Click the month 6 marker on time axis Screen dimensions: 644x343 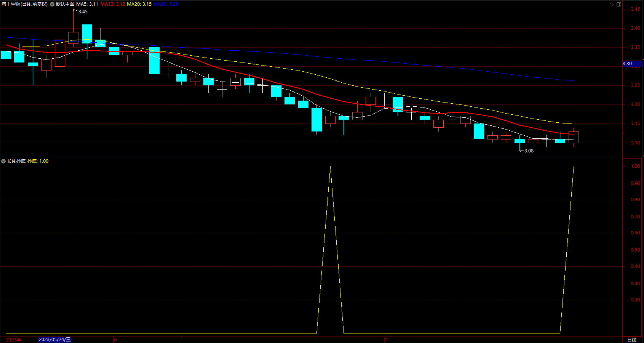[115, 340]
